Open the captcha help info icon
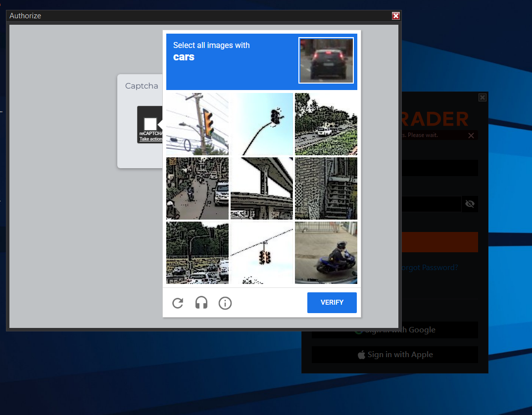Image resolution: width=532 pixels, height=415 pixels. coord(225,303)
